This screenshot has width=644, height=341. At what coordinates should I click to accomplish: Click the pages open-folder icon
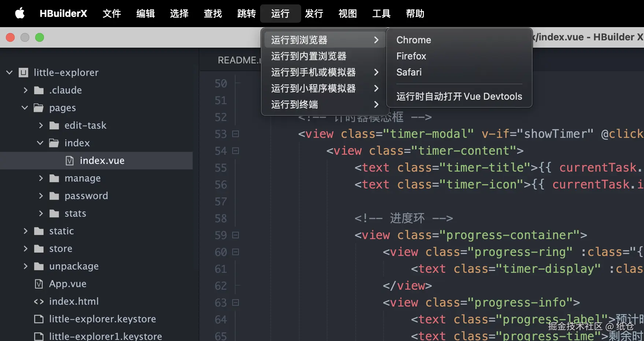coord(39,108)
